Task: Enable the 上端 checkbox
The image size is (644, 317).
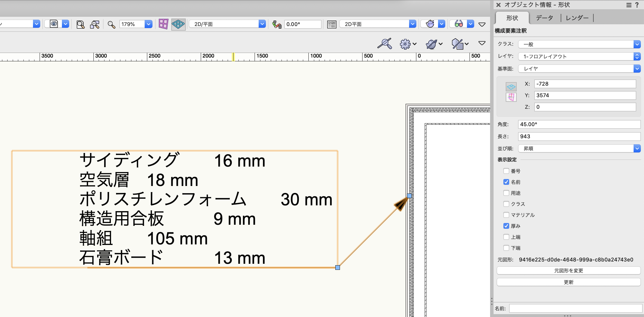Action: click(506, 237)
